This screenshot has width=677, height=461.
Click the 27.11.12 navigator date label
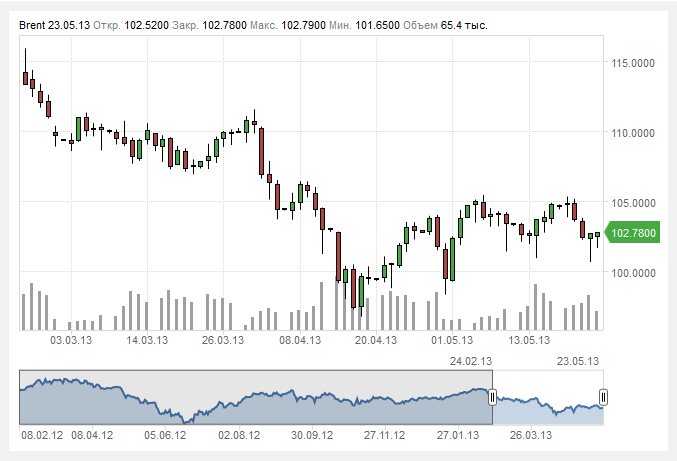pos(384,435)
